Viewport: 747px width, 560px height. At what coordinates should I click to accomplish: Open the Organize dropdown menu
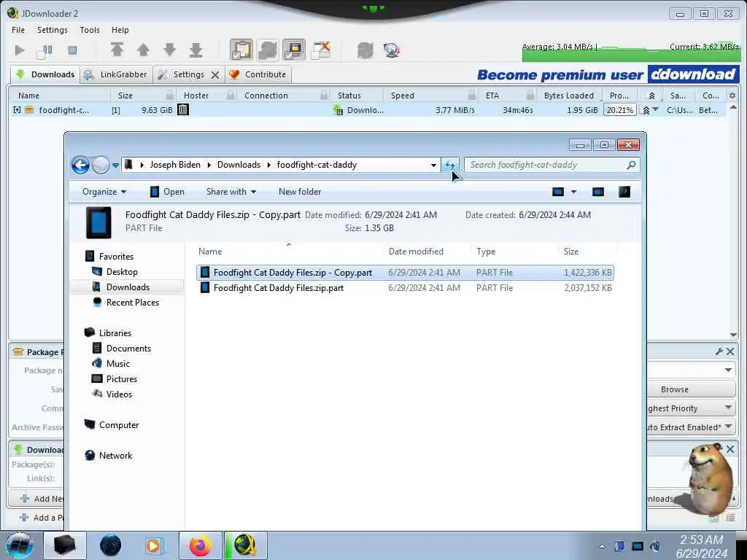(x=104, y=192)
